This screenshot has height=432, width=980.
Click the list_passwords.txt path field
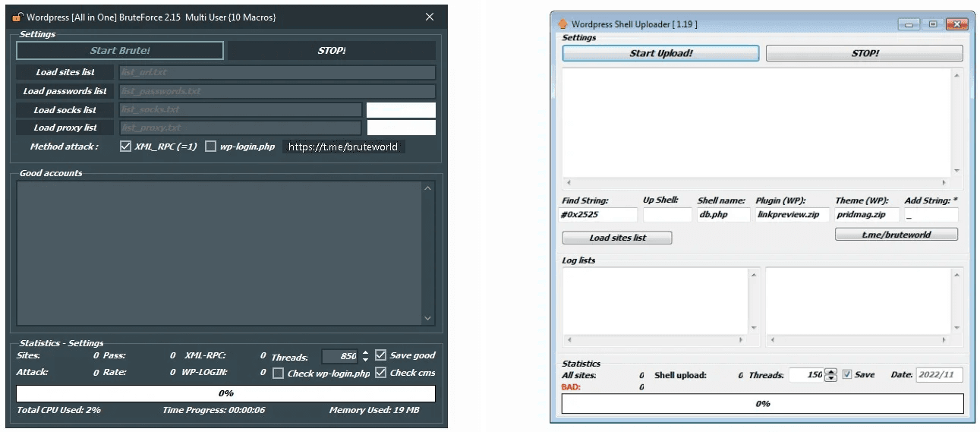277,91
